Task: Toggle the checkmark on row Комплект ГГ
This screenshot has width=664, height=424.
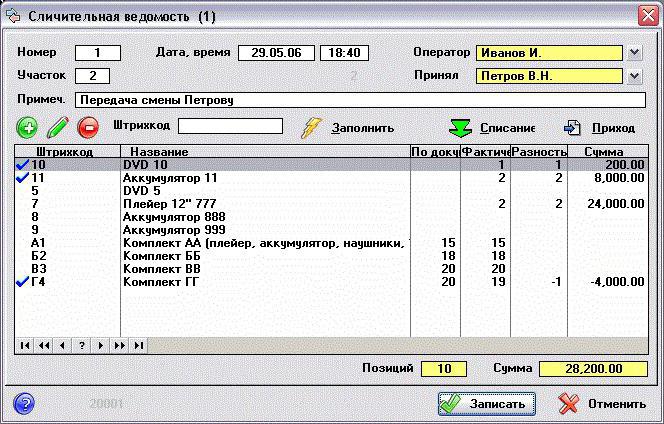Action: coord(23,282)
